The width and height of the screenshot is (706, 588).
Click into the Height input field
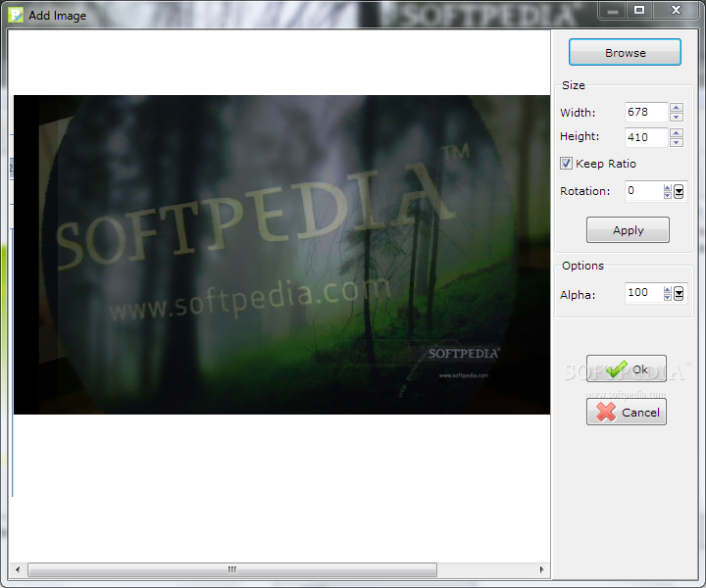646,137
